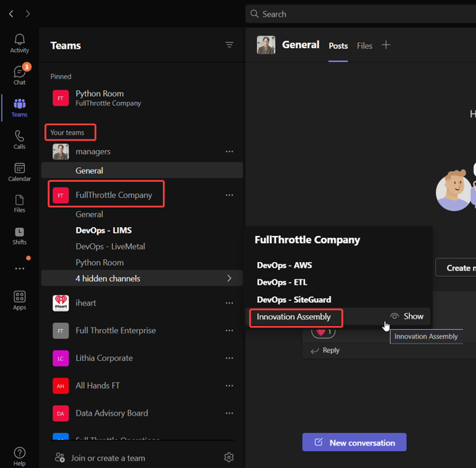This screenshot has width=476, height=468.
Task: Open manage teams settings gear
Action: (x=229, y=457)
